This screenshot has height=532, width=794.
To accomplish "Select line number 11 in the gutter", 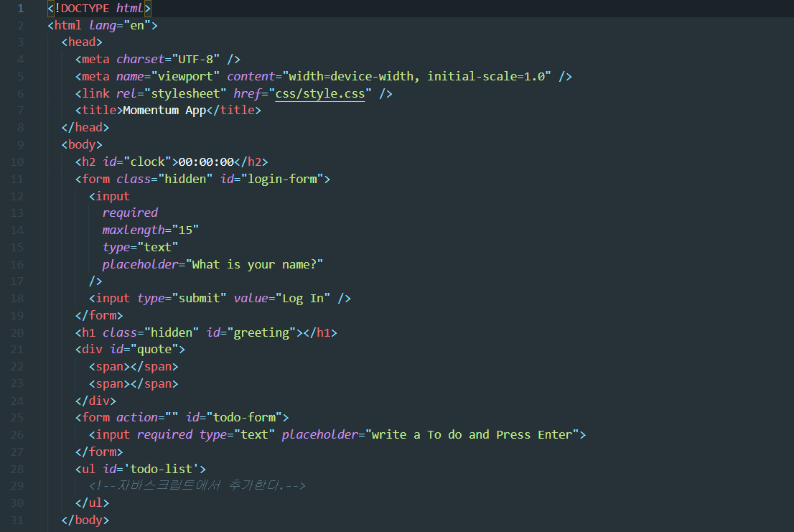I will [x=17, y=179].
